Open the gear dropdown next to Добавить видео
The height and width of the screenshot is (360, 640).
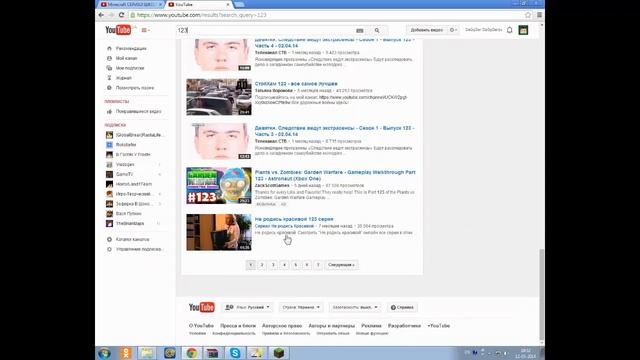[x=453, y=30]
